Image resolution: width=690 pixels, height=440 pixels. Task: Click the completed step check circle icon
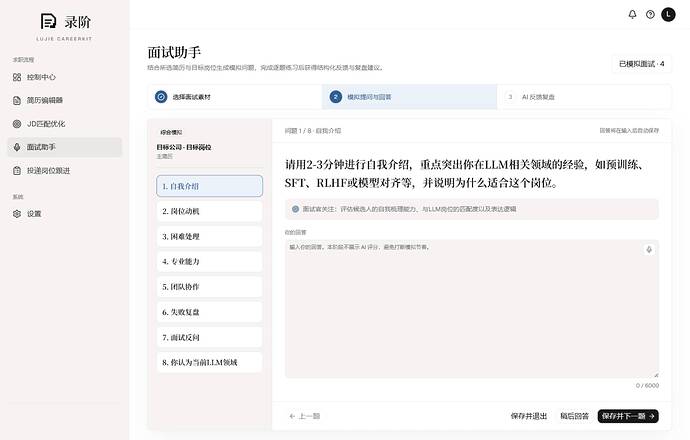tap(161, 96)
